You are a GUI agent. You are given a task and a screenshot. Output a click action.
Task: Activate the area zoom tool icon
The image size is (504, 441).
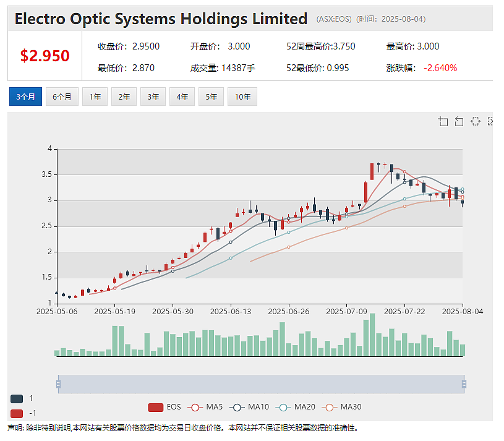pyautogui.click(x=443, y=121)
